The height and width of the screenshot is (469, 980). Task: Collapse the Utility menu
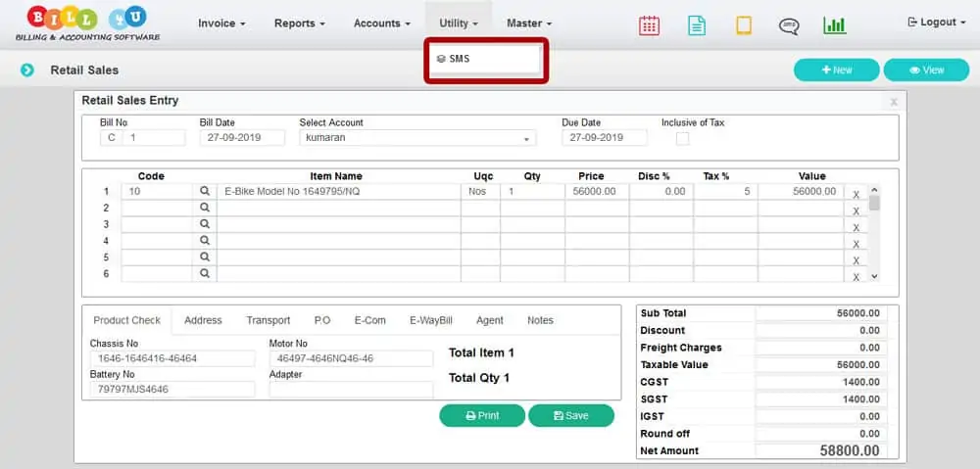[x=458, y=23]
